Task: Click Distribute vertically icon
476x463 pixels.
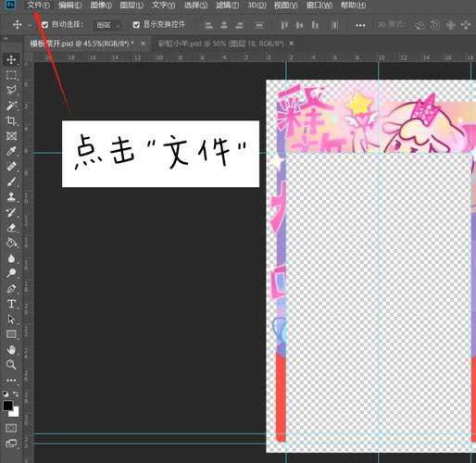Action: click(x=259, y=25)
